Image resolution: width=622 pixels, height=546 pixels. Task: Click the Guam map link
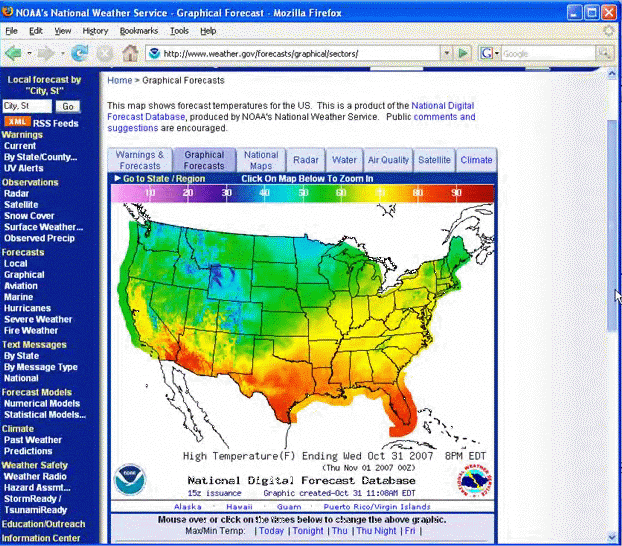coord(289,507)
